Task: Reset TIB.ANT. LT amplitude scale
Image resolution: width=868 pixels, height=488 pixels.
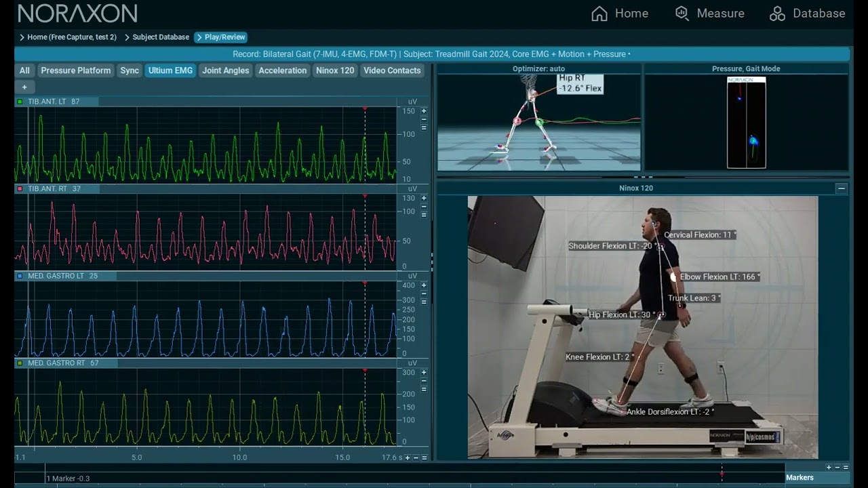Action: pyautogui.click(x=424, y=127)
